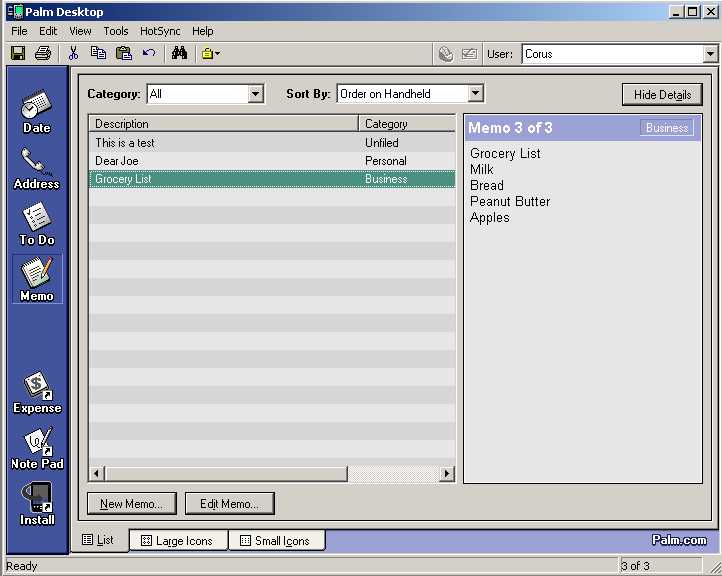Sort by the Description column header
Viewport: 722px width, 576px height.
[x=223, y=123]
